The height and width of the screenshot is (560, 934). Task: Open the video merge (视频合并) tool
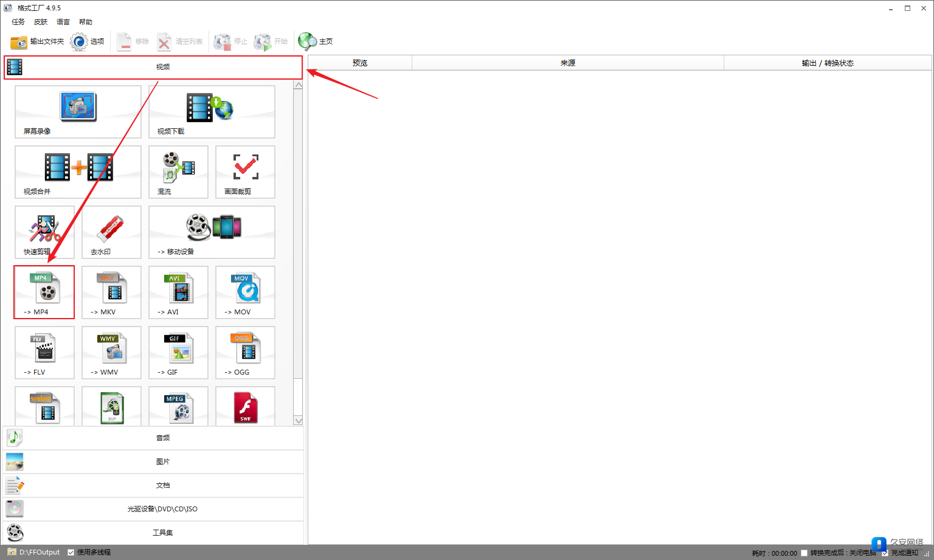click(78, 171)
